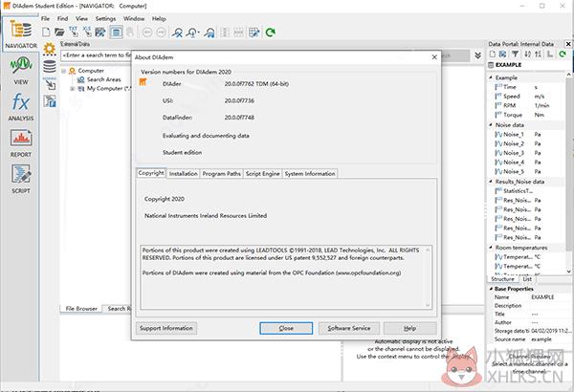Click the magnifier icon with the dropdown arrow
This screenshot has height=392, width=574.
pos(192,33)
